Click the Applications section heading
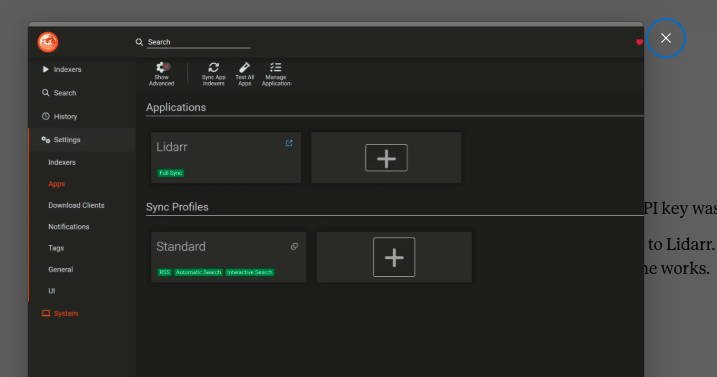 coord(176,108)
